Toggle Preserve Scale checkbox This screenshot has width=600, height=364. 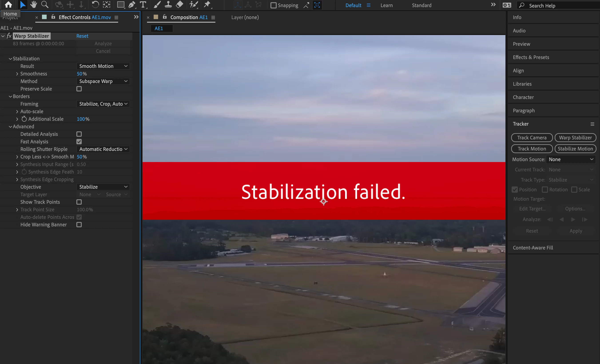click(x=79, y=89)
